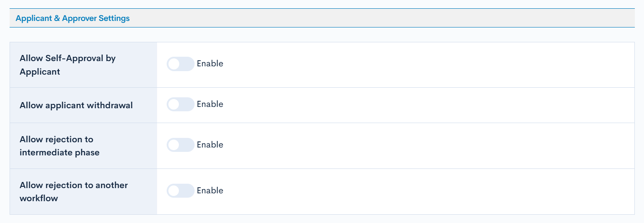Click the Allow Self-Approval by Applicant label
This screenshot has width=644, height=223.
tap(68, 65)
